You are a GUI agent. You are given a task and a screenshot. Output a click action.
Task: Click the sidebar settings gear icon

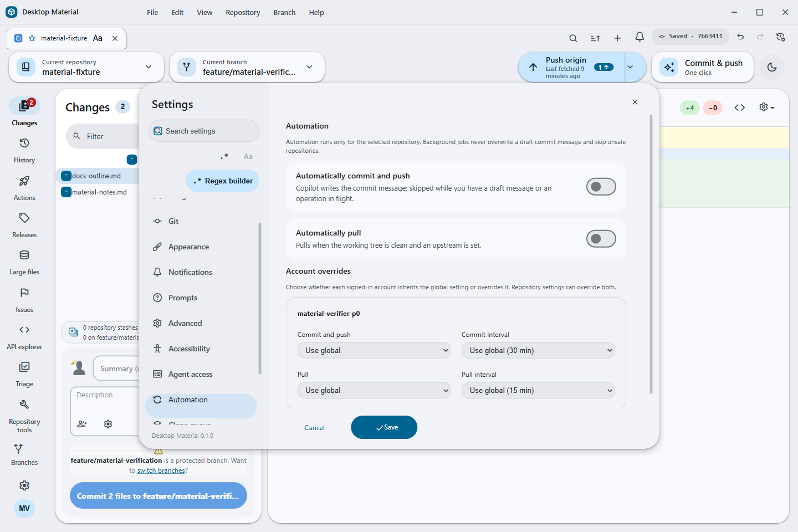24,485
